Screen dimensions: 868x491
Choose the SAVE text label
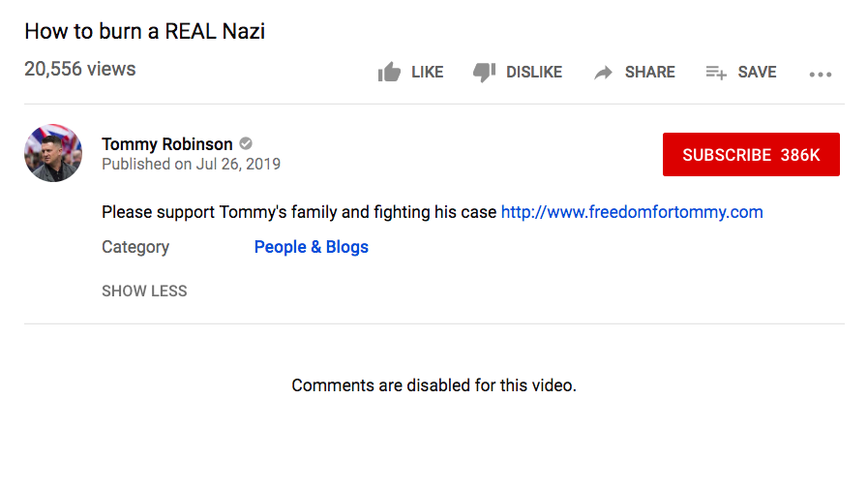click(757, 72)
